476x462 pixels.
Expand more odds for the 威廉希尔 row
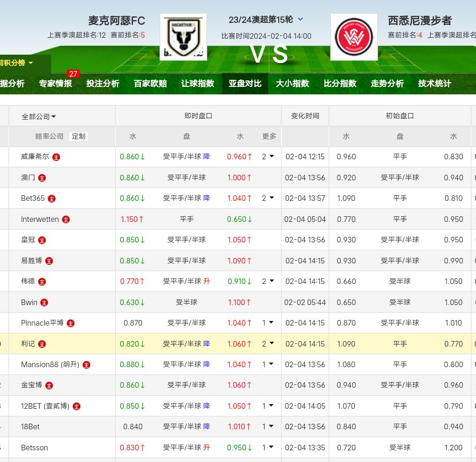(x=267, y=157)
